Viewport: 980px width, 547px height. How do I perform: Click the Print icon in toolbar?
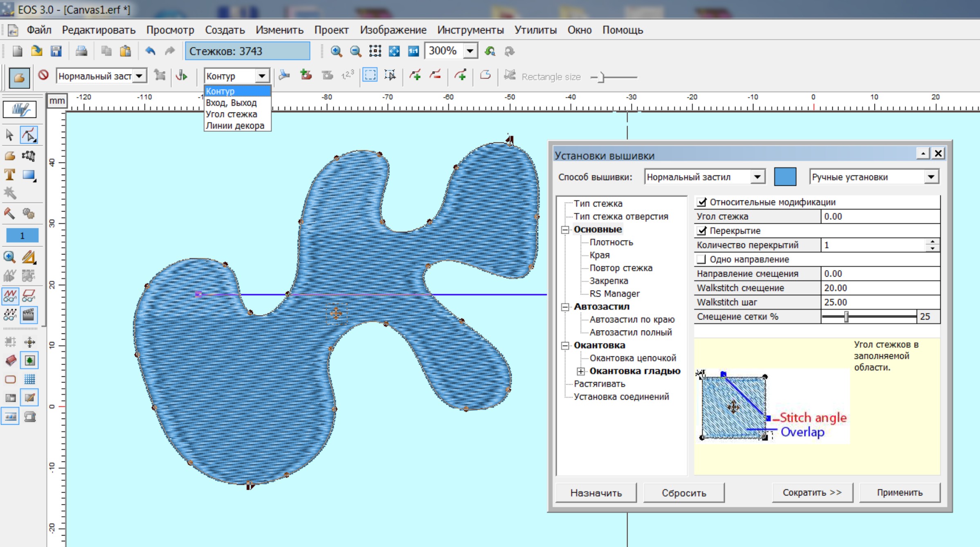click(81, 51)
